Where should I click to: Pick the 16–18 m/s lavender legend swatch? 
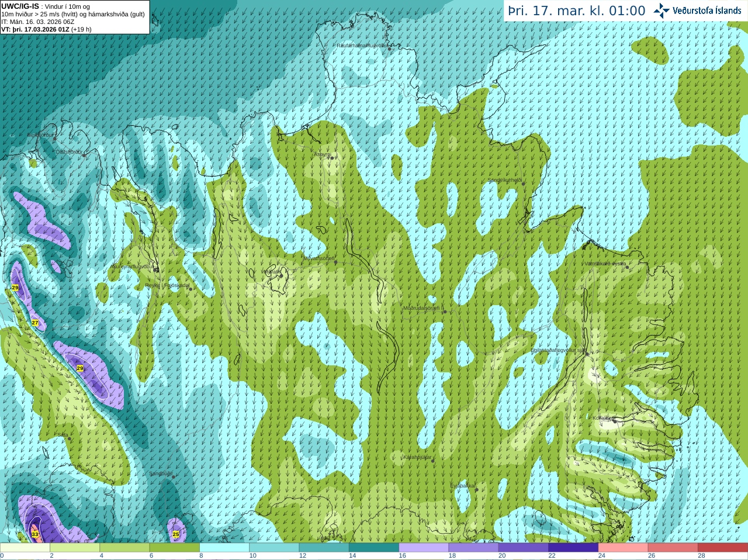424,548
